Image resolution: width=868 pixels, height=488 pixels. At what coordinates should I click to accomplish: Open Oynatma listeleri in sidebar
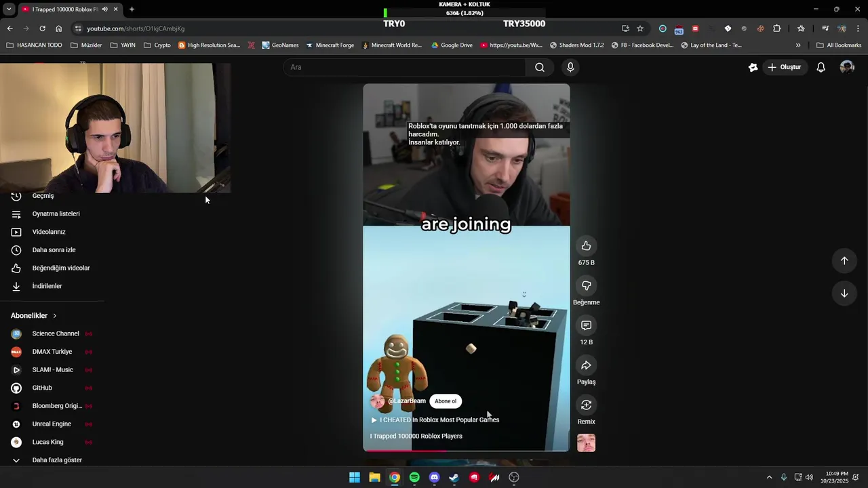coord(56,214)
